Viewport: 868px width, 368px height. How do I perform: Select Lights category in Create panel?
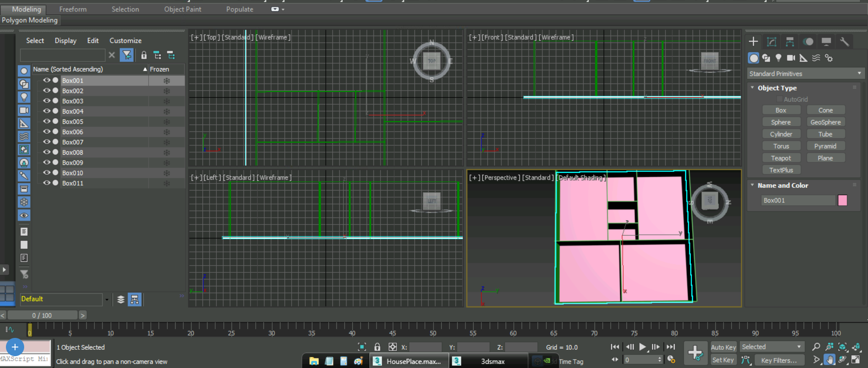[779, 58]
